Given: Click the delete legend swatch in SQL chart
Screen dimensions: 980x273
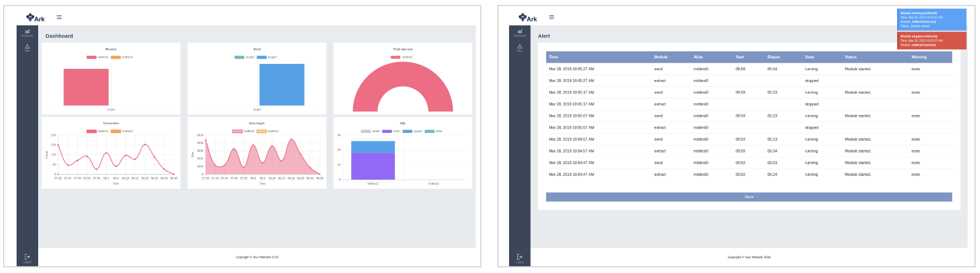Looking at the screenshot, I should click(x=366, y=131).
